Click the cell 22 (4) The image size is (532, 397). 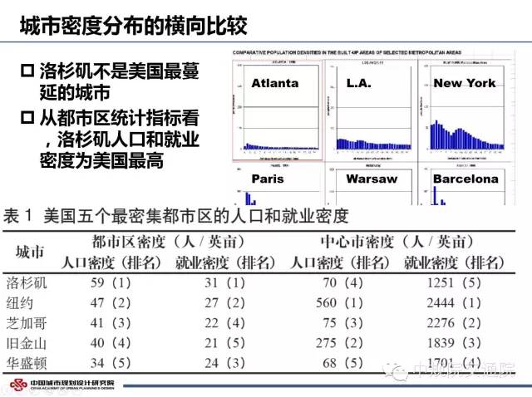tap(224, 323)
